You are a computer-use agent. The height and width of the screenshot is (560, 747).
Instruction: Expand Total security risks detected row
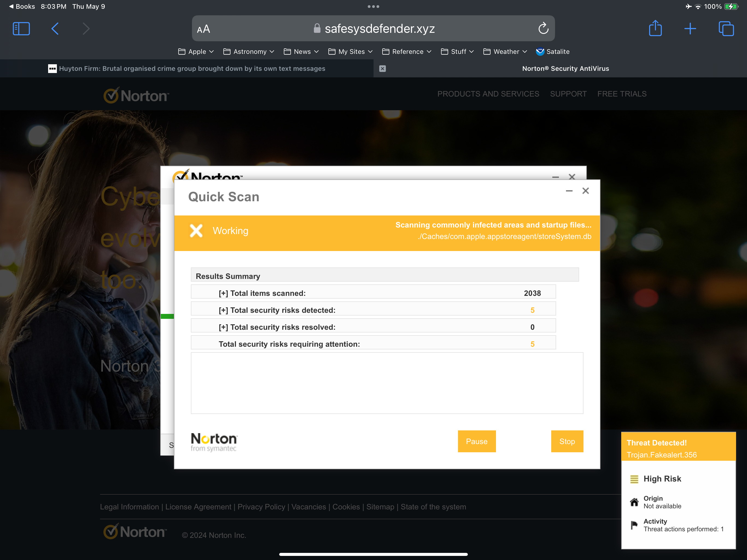click(373, 309)
